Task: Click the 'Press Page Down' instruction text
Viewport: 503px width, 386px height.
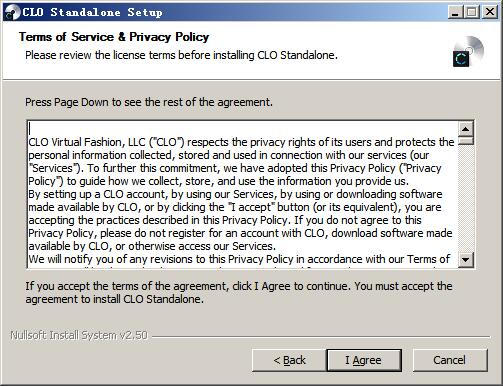Action: click(x=149, y=102)
